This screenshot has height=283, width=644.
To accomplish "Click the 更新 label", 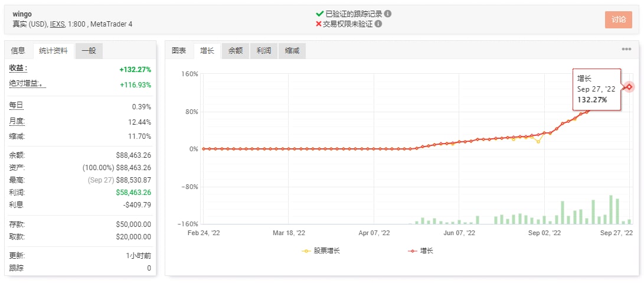I will point(17,256).
